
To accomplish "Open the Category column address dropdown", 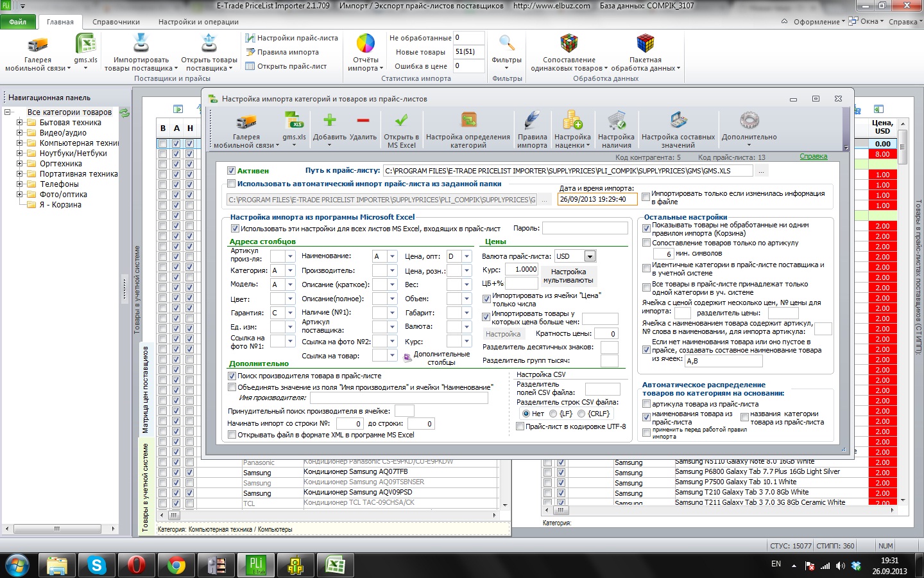I will point(290,270).
